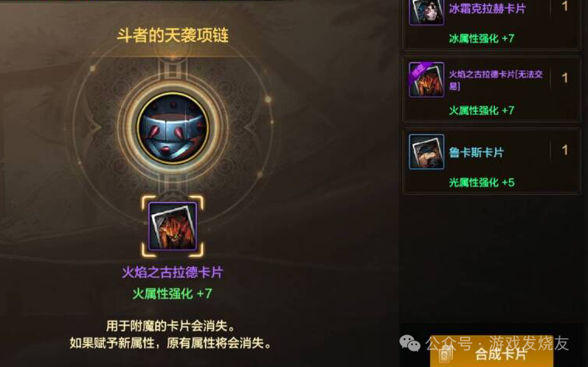Select the 鲁卡斯卡片 name text
The height and width of the screenshot is (367, 588).
pyautogui.click(x=476, y=152)
